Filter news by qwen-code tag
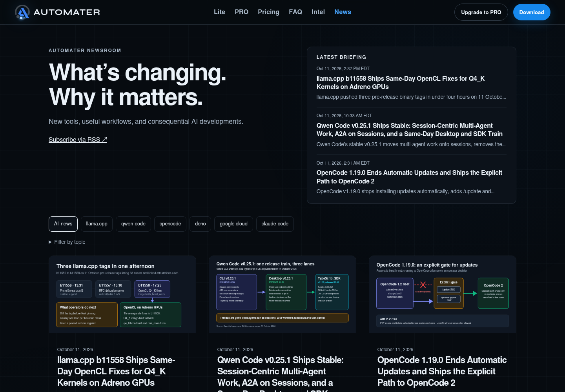Viewport: 565px width, 392px height. pos(133,224)
